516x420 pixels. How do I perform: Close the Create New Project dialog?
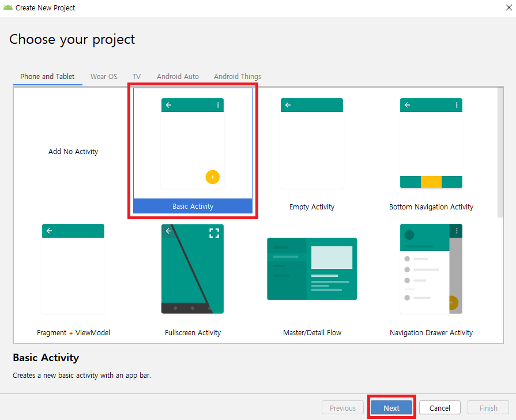(509, 7)
